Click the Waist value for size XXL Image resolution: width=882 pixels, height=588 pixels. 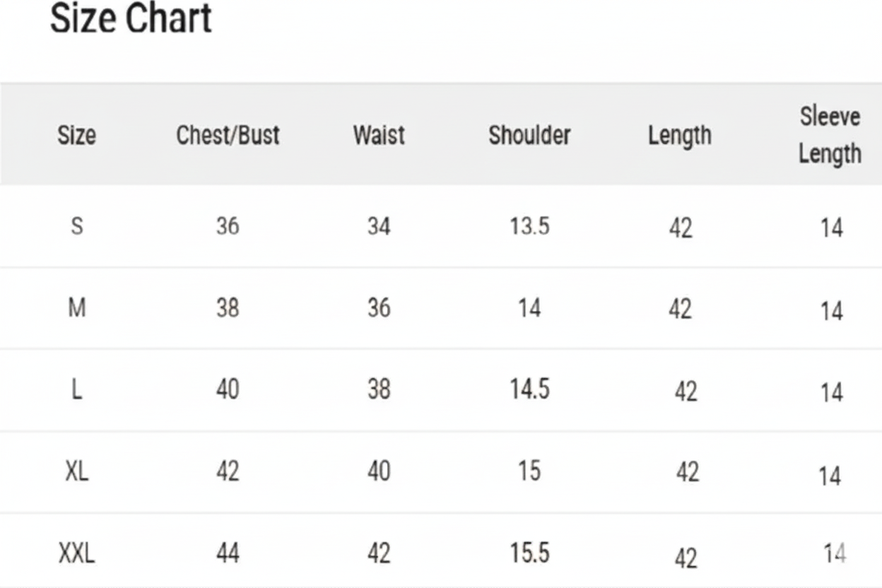[379, 553]
